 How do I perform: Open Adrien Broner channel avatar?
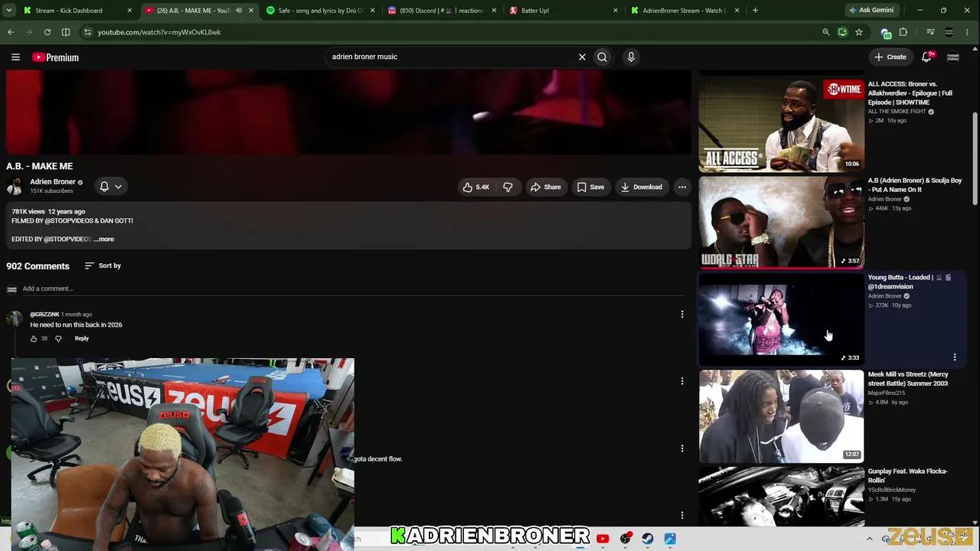pyautogui.click(x=15, y=187)
